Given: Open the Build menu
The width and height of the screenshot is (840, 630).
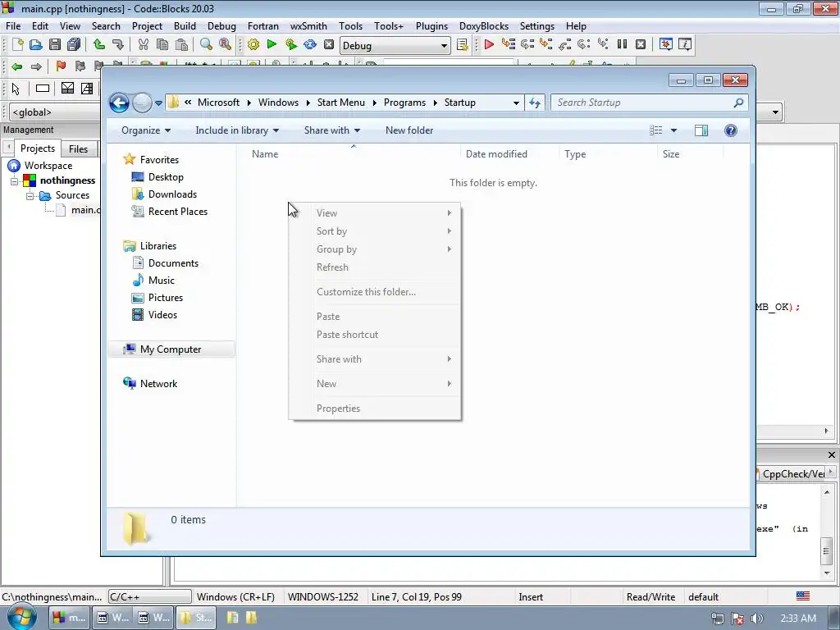Looking at the screenshot, I should tap(185, 25).
